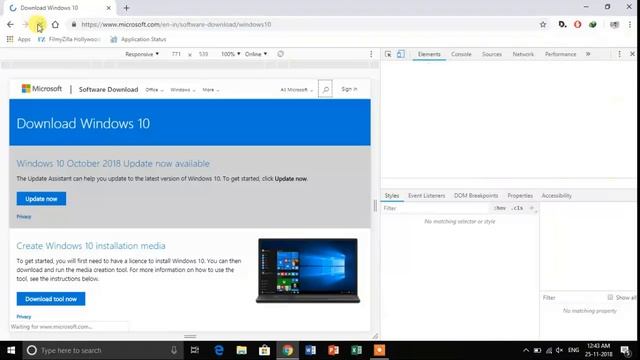Click taskbar search box
This screenshot has width=640, height=360.
101,350
